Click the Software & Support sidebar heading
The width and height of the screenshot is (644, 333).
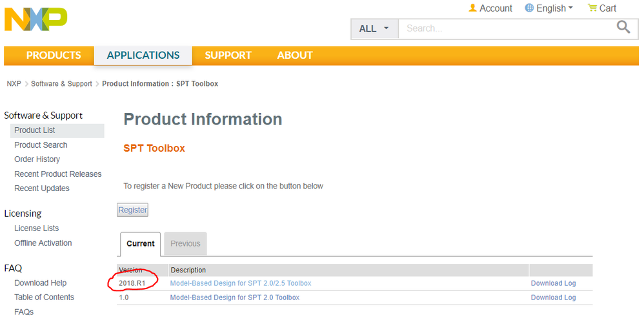(43, 116)
